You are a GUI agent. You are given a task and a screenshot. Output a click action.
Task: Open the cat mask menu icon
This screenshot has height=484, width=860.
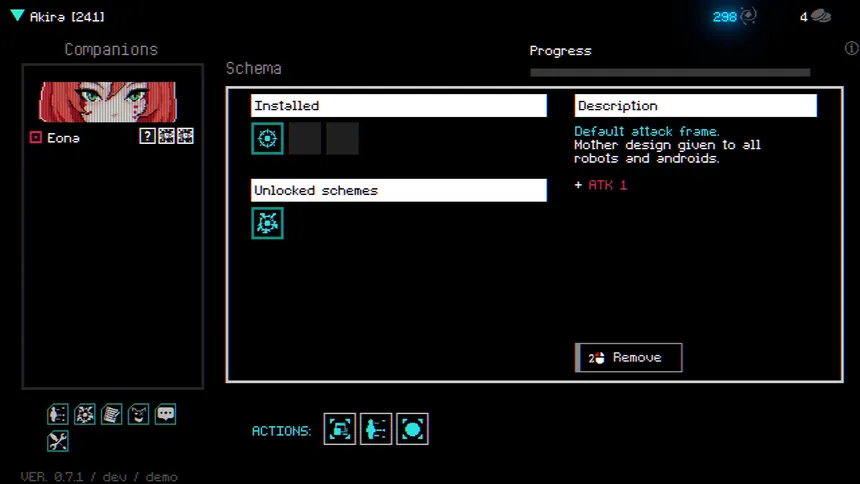(x=138, y=414)
